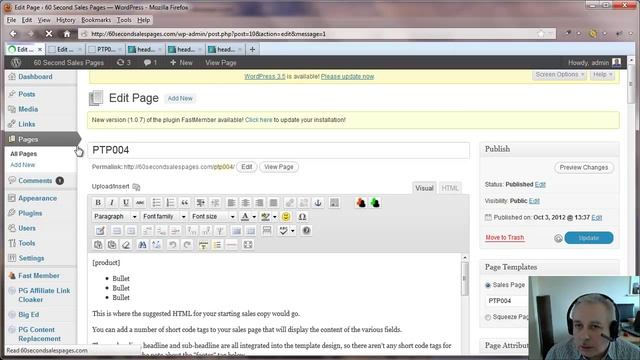Screen dimensions: 640x360
Task: Open Fast Member in the admin sidebar
Action: (39, 276)
